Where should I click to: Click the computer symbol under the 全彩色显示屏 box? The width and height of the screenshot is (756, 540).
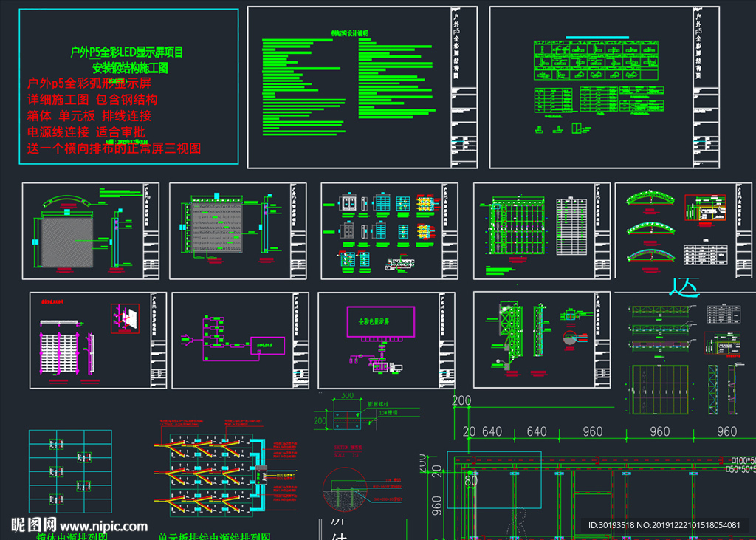click(x=396, y=369)
